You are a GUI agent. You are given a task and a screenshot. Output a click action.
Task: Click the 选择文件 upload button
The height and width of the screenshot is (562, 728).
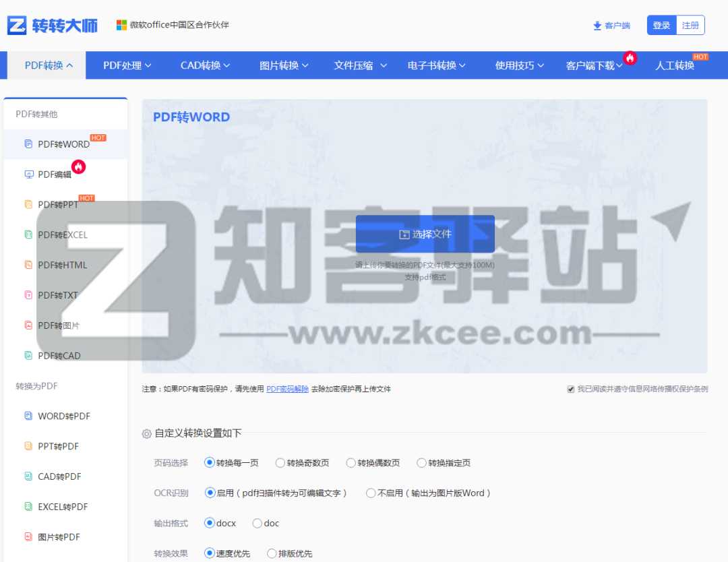pos(425,234)
